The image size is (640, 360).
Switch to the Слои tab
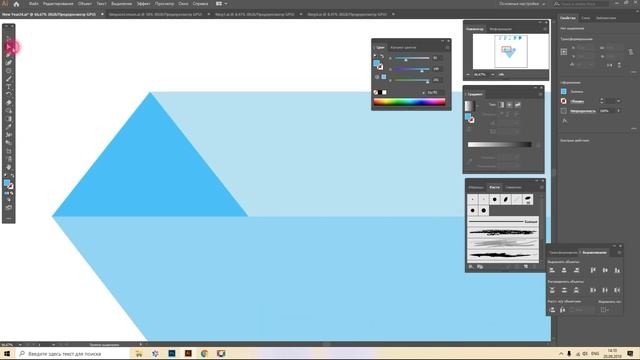click(585, 18)
